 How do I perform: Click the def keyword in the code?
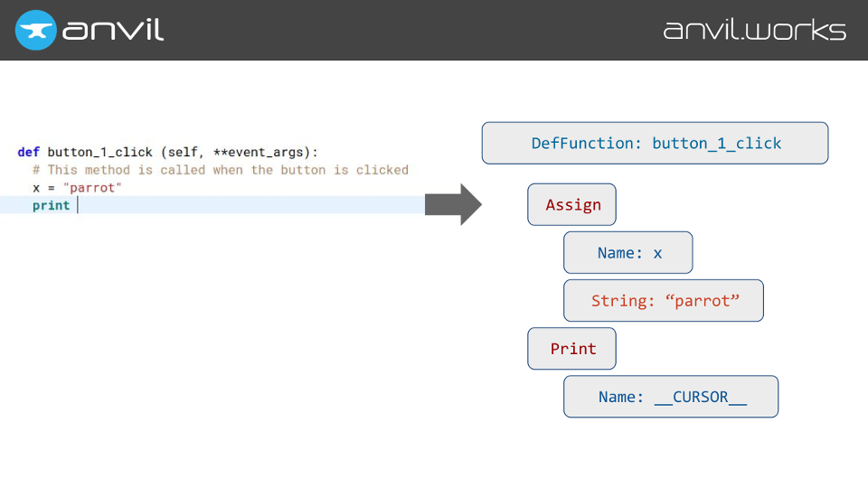click(x=28, y=152)
